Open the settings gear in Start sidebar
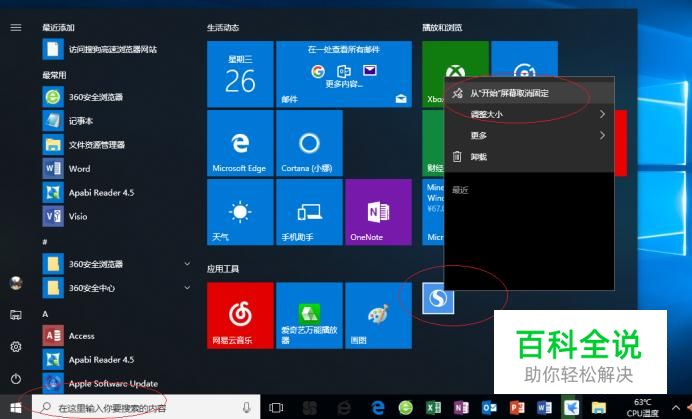 tap(16, 347)
